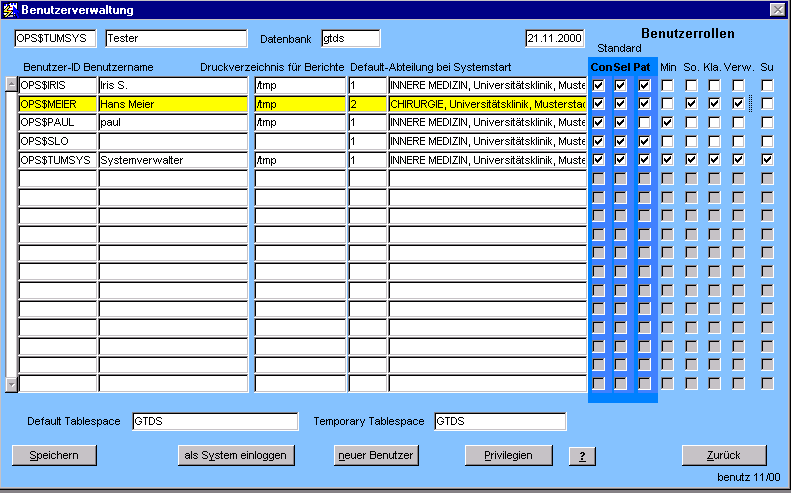Click the scroll up arrow beside user list
This screenshot has width=791, height=493.
(x=11, y=85)
